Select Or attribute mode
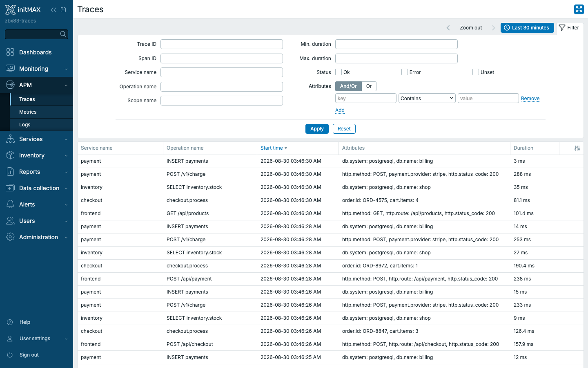 point(369,86)
